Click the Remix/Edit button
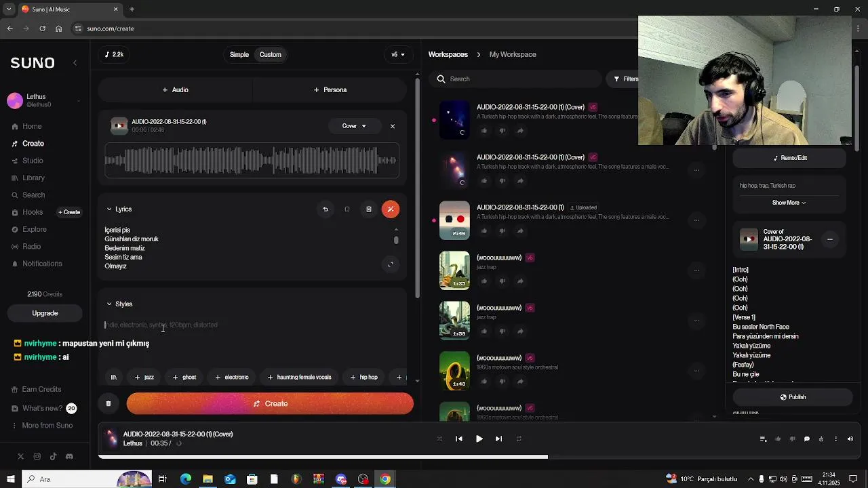This screenshot has width=868, height=488. pyautogui.click(x=790, y=158)
